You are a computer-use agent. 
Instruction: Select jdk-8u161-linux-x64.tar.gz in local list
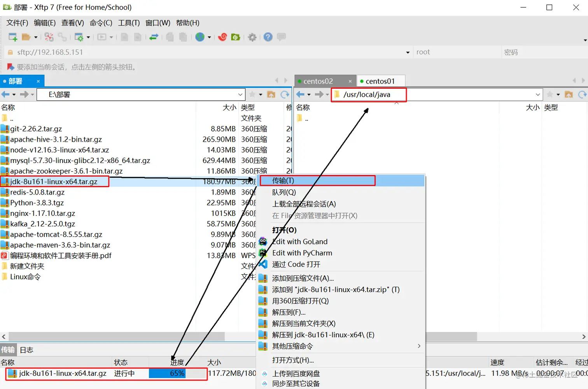point(54,182)
